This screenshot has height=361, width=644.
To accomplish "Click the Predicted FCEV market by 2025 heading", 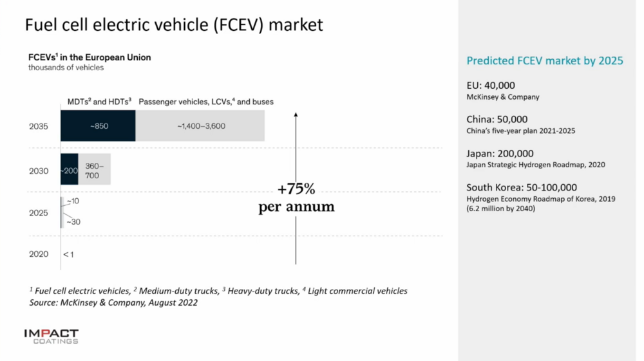I will (545, 60).
